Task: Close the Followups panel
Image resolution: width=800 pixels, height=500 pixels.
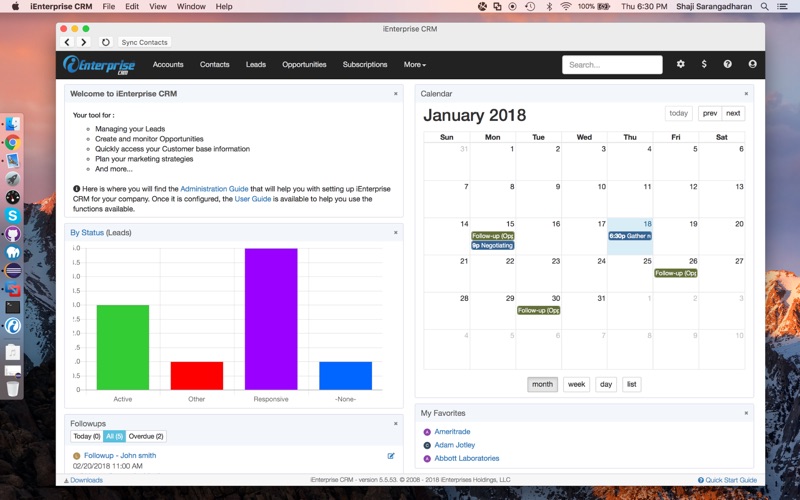Action: [395, 424]
